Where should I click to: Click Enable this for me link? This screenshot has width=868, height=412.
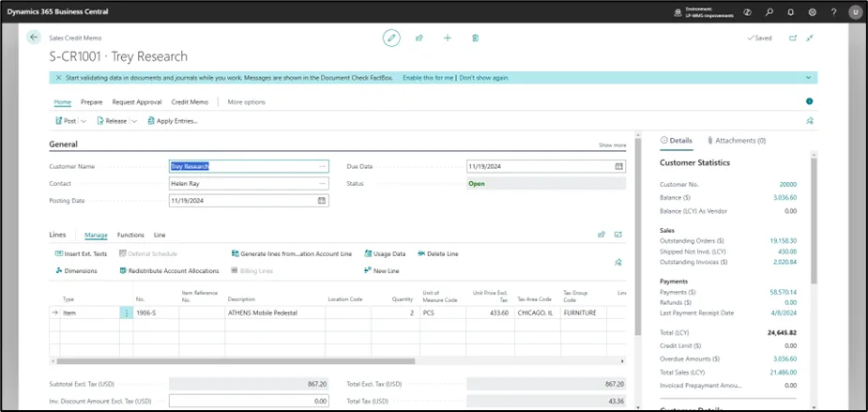429,78
